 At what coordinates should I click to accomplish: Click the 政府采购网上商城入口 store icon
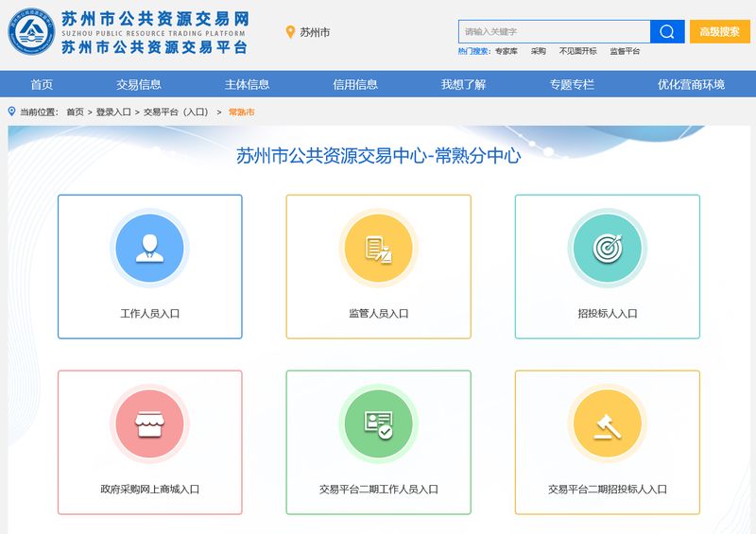pos(149,424)
